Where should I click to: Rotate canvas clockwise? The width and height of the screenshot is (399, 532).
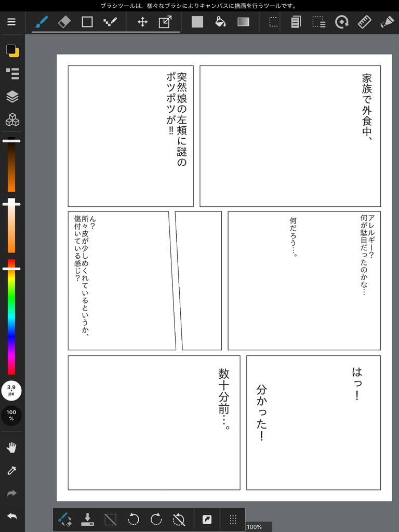pos(156,520)
